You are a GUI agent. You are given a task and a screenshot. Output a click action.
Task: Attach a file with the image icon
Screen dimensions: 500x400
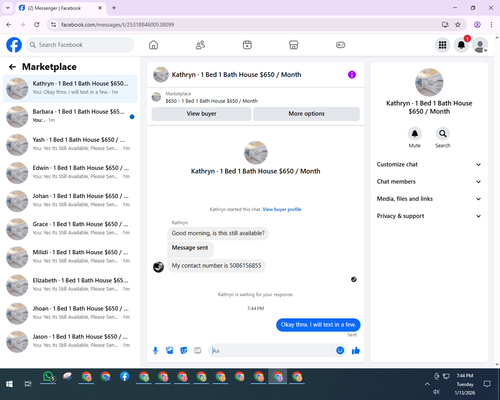[x=169, y=350]
